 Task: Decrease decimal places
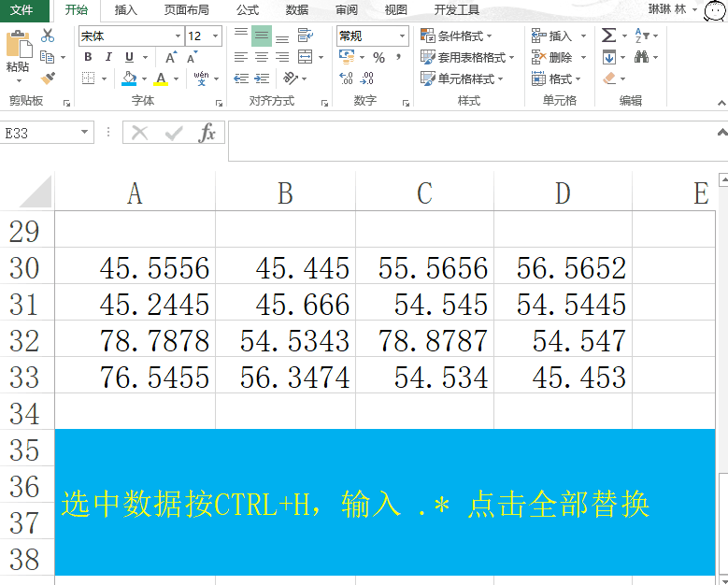[x=366, y=78]
